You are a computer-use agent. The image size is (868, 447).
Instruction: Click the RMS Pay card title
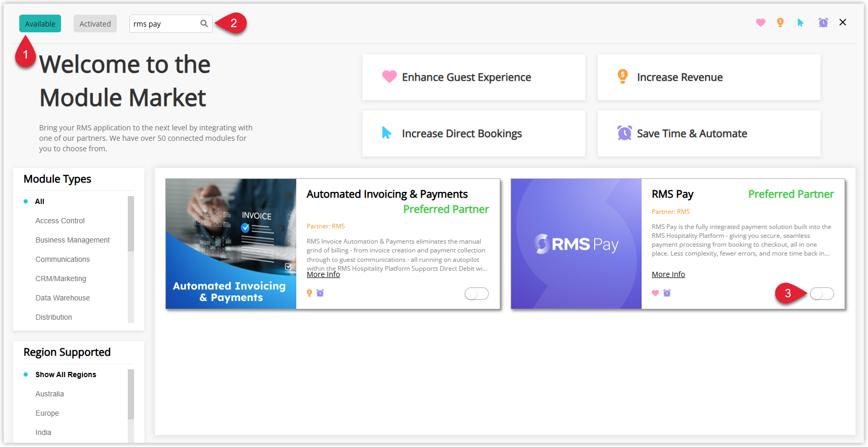pos(672,194)
